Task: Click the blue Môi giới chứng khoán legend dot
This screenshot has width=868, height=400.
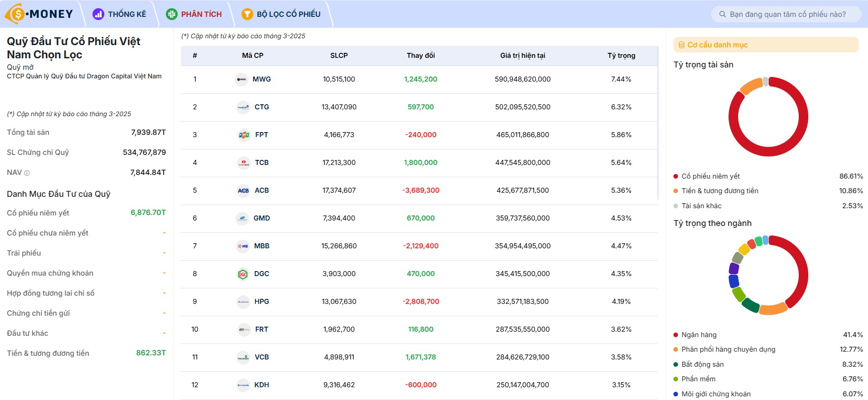Action: (676, 394)
